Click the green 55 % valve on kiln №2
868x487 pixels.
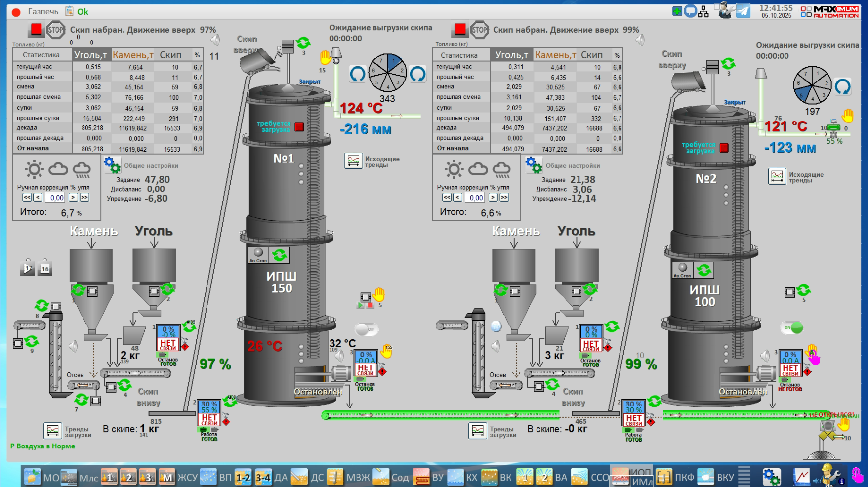point(833,128)
